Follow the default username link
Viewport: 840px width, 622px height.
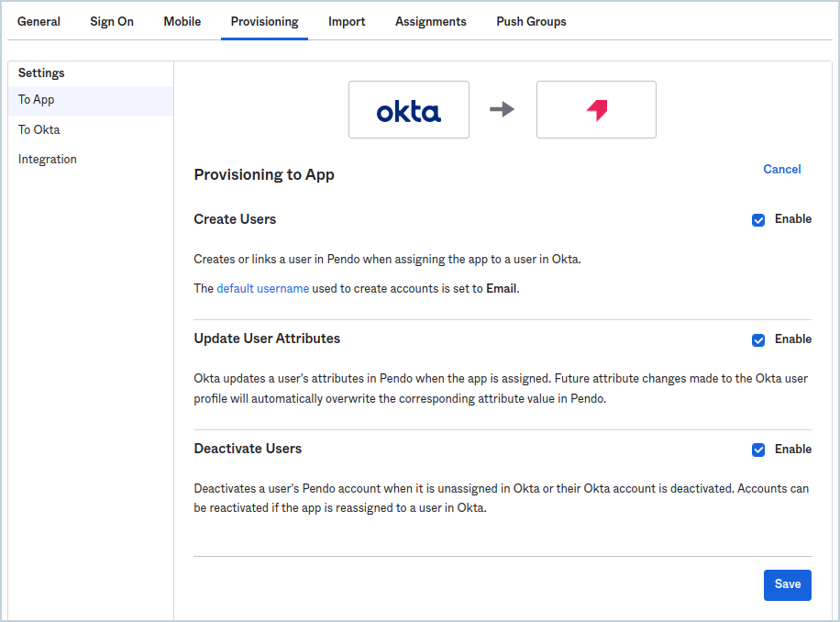pyautogui.click(x=262, y=288)
